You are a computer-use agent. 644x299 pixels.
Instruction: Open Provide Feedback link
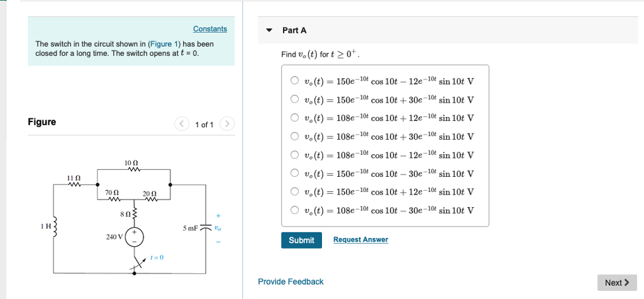click(x=291, y=282)
